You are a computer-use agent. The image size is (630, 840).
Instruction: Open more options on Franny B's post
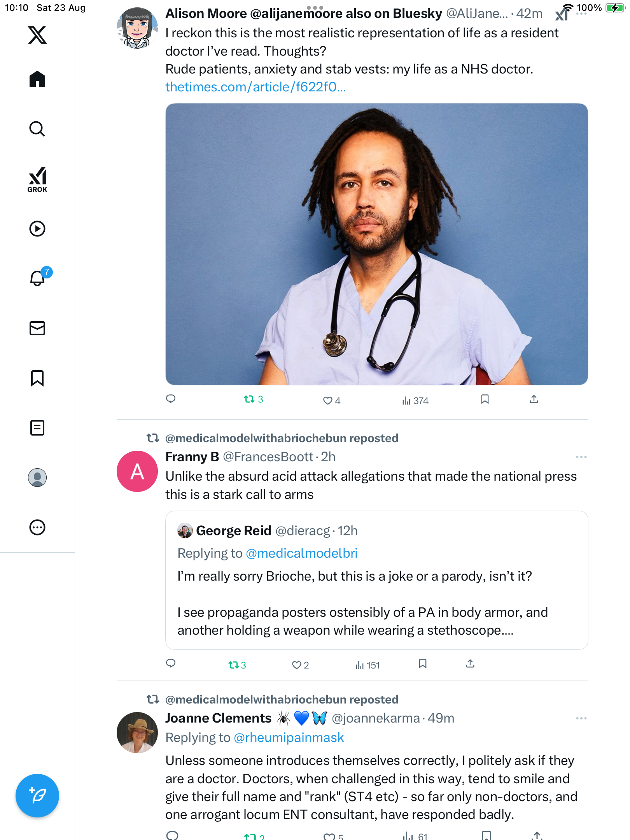(581, 457)
